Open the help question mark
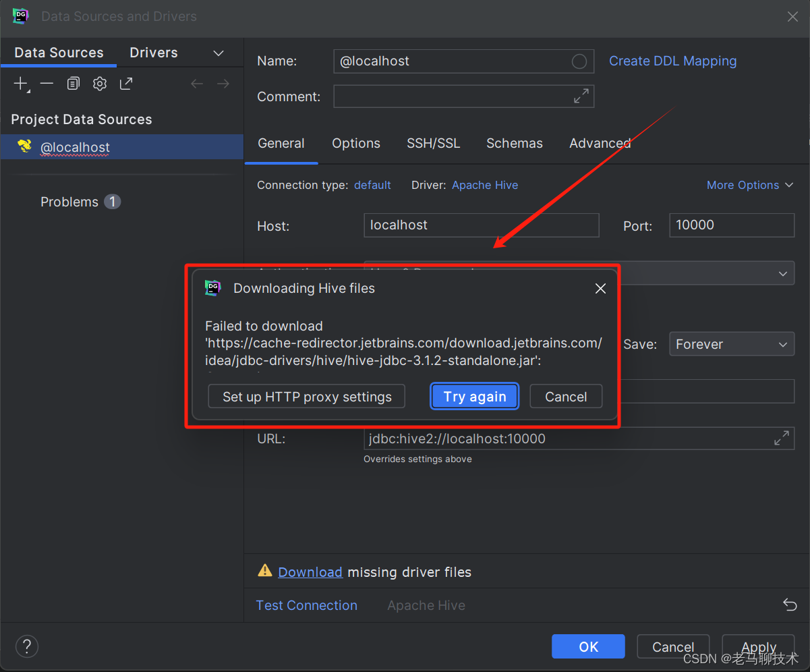810x672 pixels. pyautogui.click(x=27, y=646)
